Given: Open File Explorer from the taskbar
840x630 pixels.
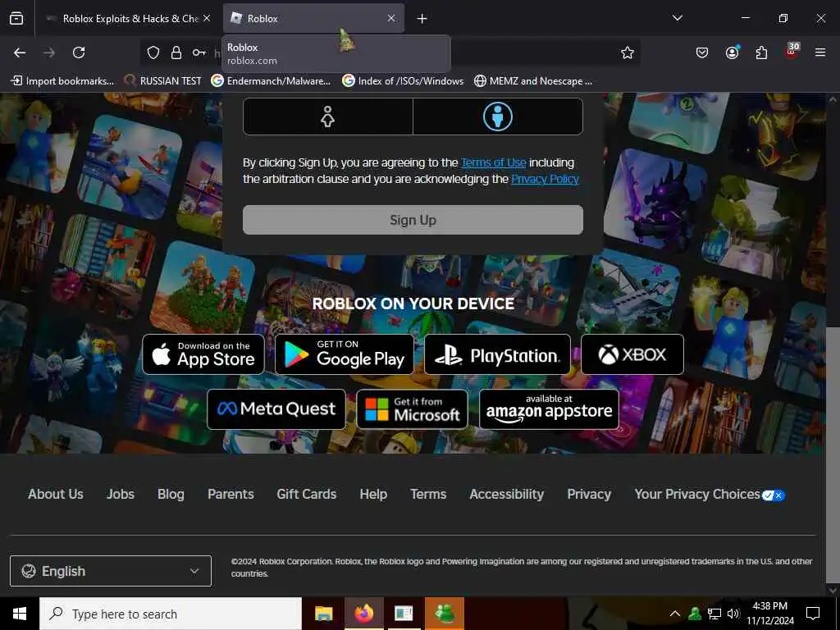Looking at the screenshot, I should [323, 614].
